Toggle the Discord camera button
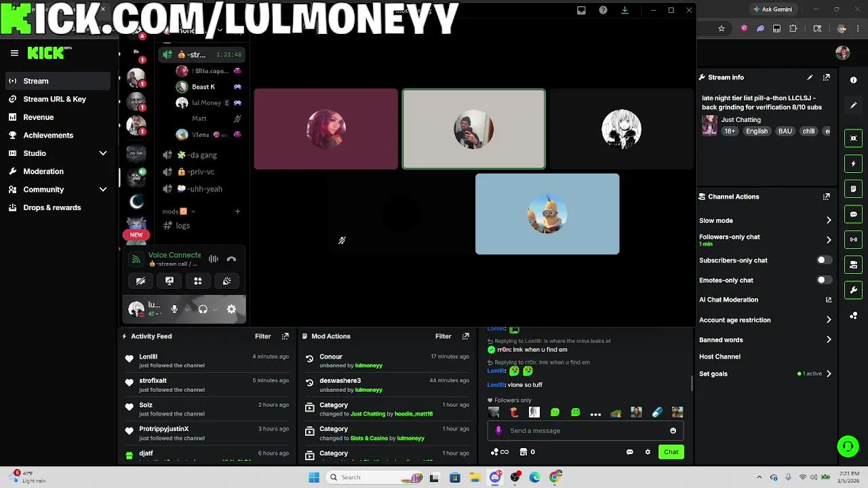Screen dimensions: 868x488 pos(140,281)
